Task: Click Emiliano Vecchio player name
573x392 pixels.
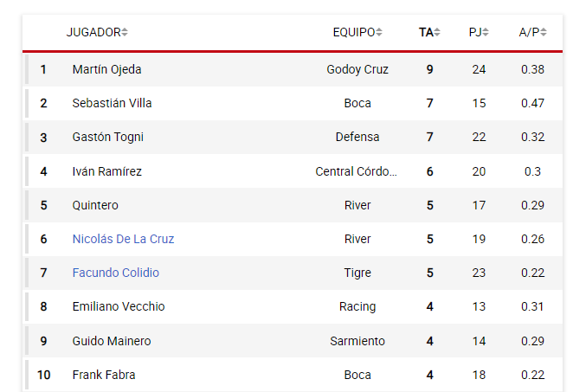Action: [119, 306]
